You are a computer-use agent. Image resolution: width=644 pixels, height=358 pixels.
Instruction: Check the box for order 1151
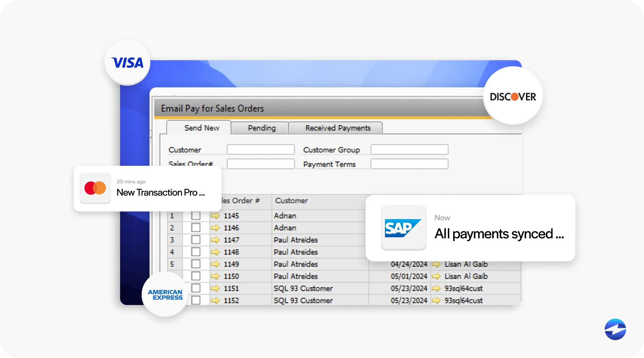click(x=196, y=288)
